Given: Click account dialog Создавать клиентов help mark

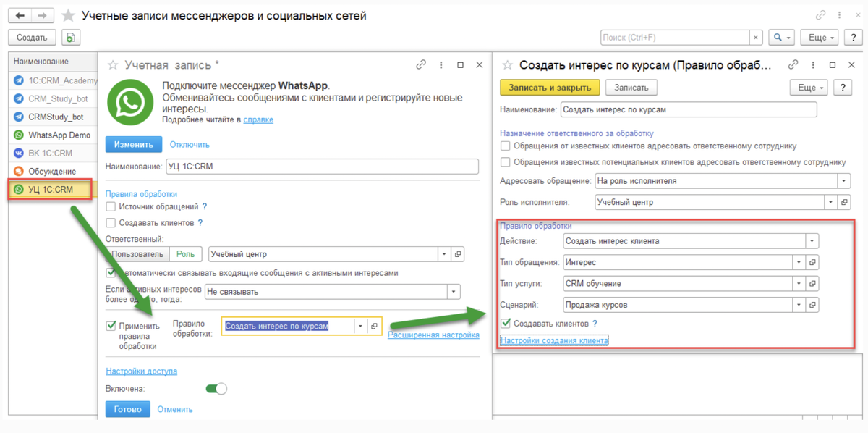Looking at the screenshot, I should (x=200, y=223).
